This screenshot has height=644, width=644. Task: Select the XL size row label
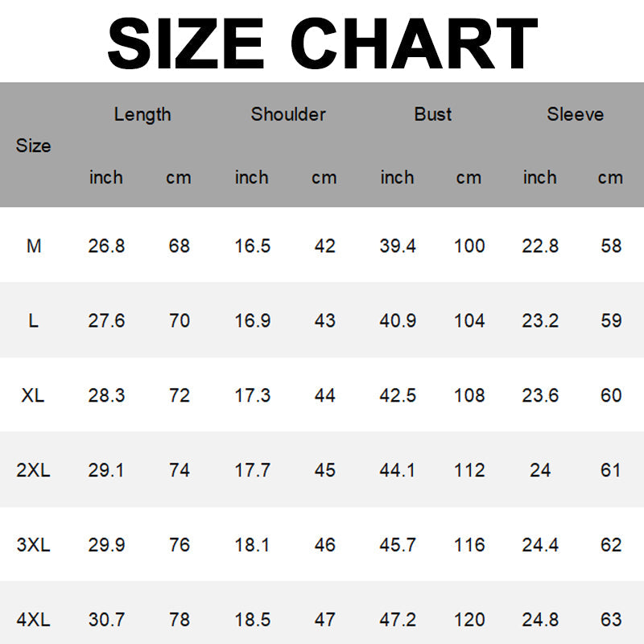click(33, 395)
